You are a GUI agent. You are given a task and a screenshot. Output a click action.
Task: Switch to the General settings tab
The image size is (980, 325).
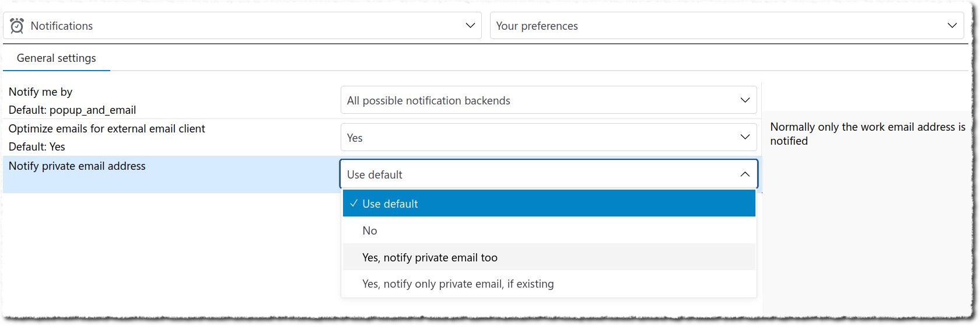57,58
